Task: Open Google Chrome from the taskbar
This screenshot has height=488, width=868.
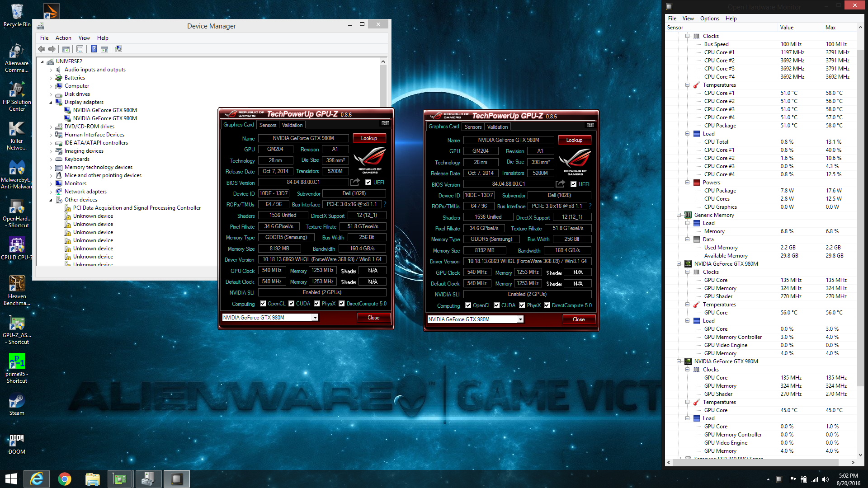Action: pyautogui.click(x=65, y=479)
